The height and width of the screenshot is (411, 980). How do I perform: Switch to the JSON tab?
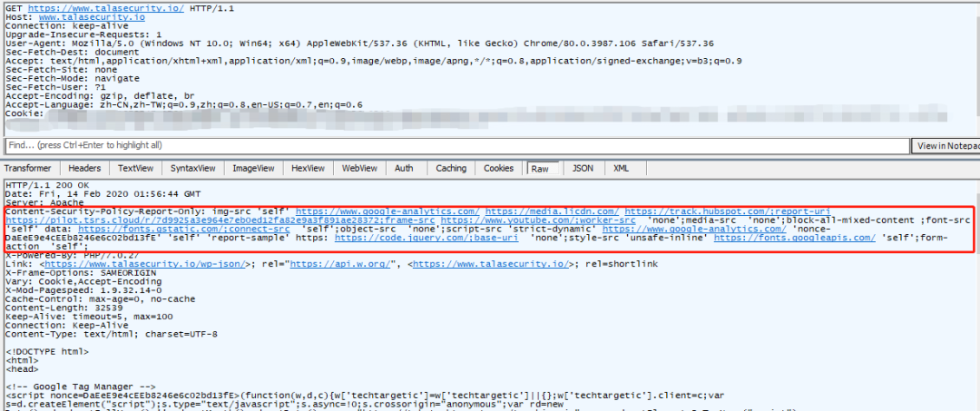pyautogui.click(x=583, y=169)
